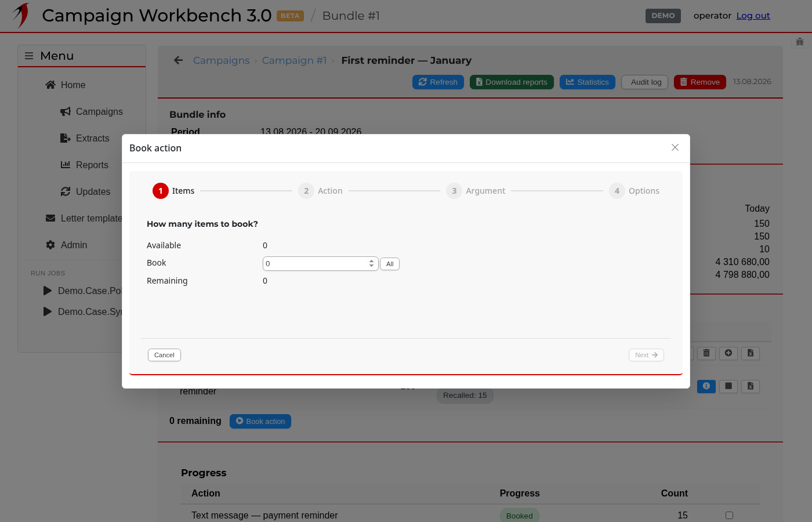The width and height of the screenshot is (812, 522).
Task: Click the Home house icon in sidebar
Action: (x=50, y=85)
